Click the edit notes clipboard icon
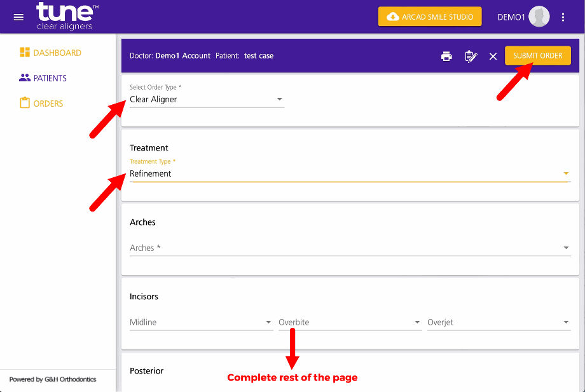The width and height of the screenshot is (585, 392). 471,57
